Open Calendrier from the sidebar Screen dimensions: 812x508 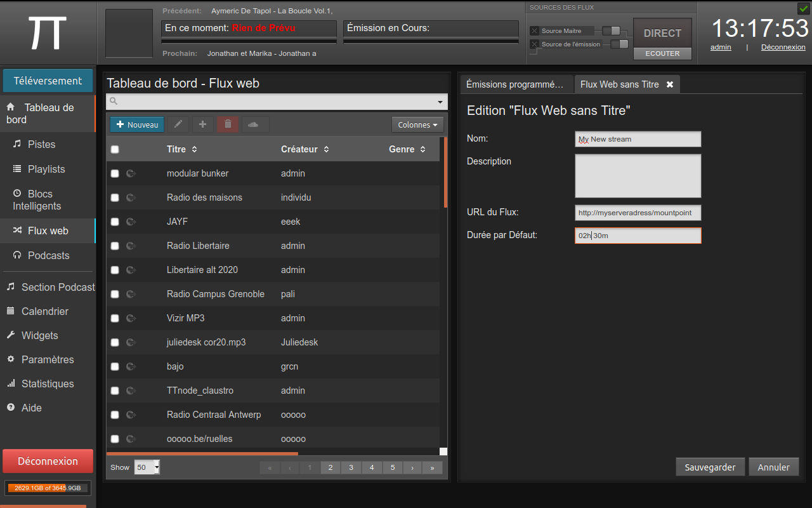coord(44,311)
